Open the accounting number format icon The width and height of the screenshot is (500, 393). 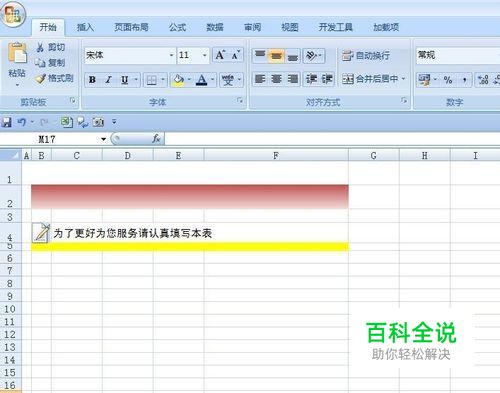(x=424, y=80)
